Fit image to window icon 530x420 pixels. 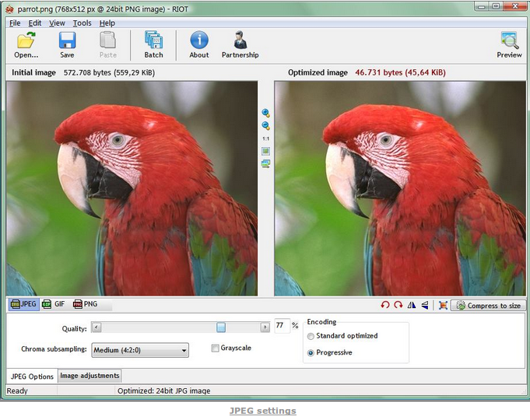click(265, 151)
